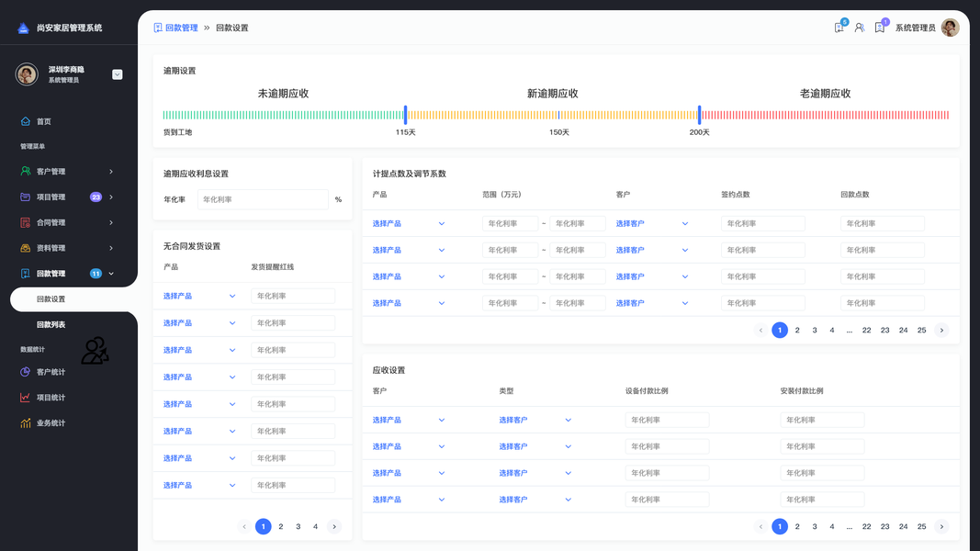Open the message icon with badge 5

(x=839, y=28)
